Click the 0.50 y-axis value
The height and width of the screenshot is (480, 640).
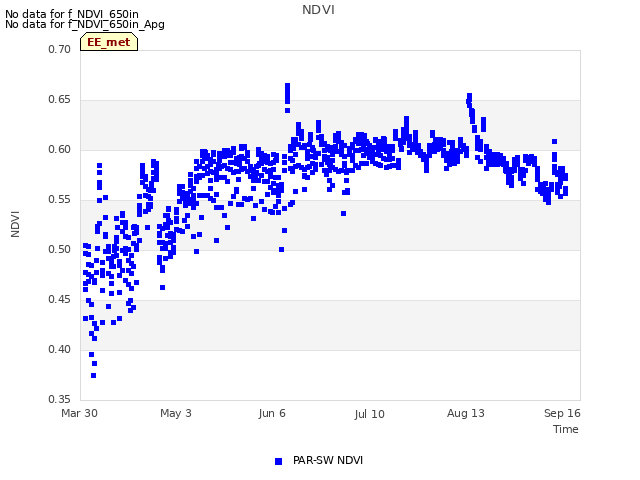tap(60, 249)
